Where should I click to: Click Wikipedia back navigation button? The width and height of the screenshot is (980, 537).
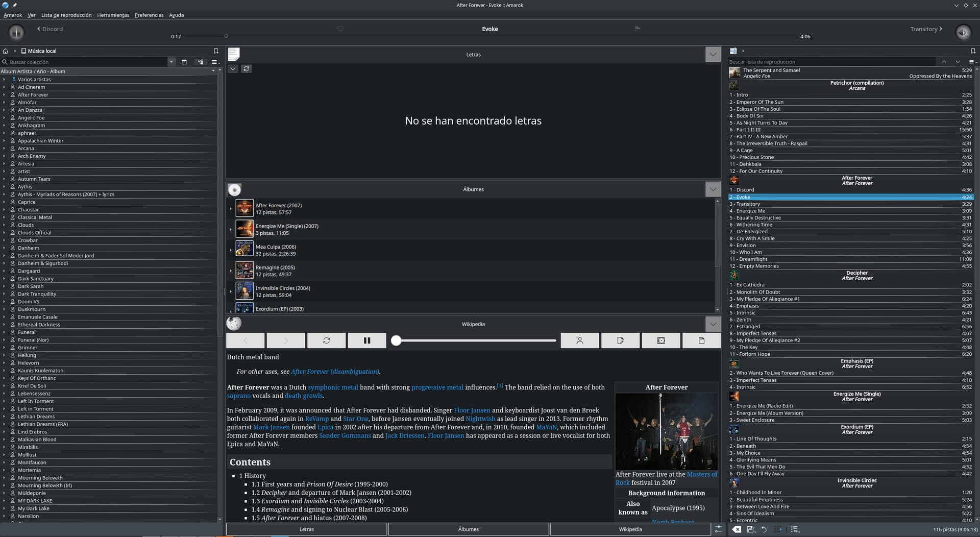click(x=246, y=340)
